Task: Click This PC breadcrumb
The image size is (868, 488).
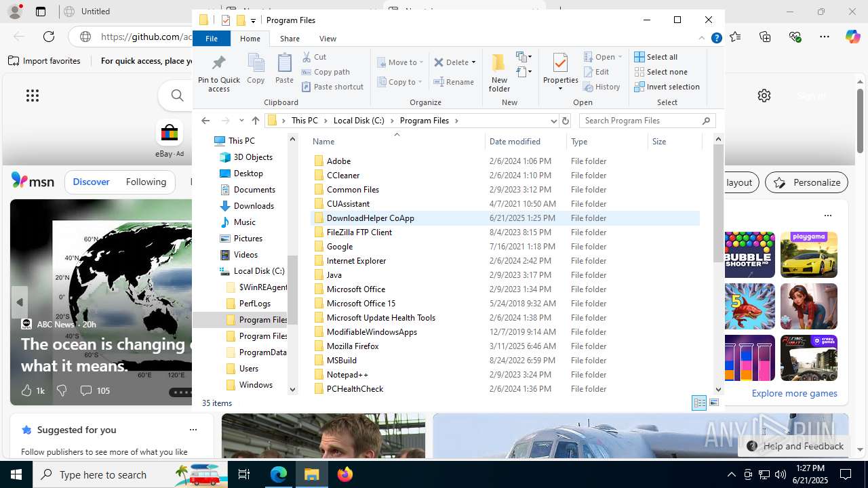Action: tap(304, 121)
